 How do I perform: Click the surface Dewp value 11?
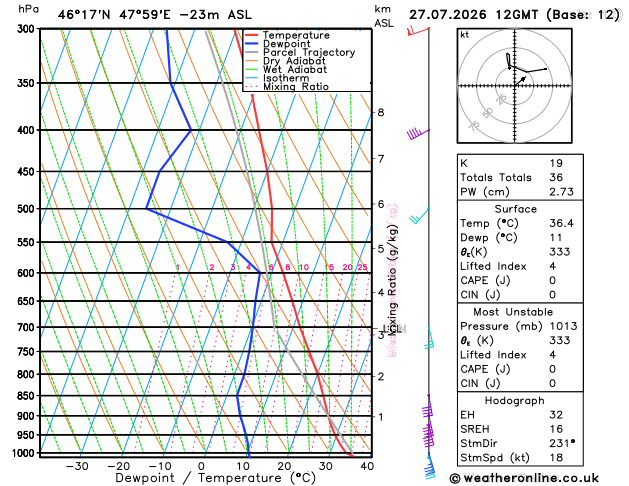click(x=556, y=237)
